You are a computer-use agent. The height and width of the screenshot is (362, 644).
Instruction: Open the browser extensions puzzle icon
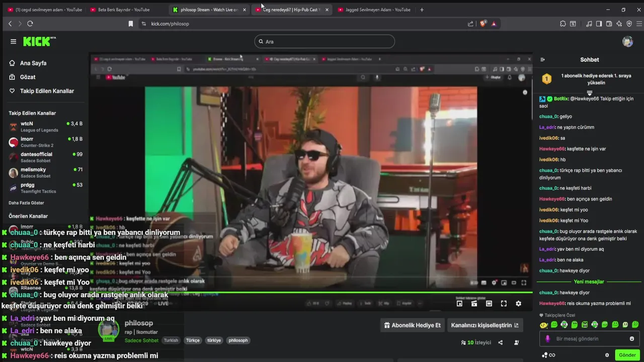point(562,24)
